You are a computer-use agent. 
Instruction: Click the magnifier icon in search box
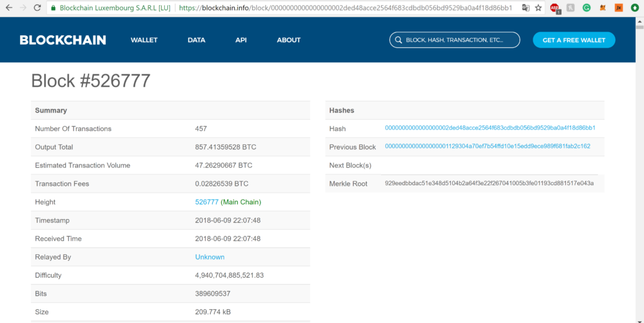(398, 40)
